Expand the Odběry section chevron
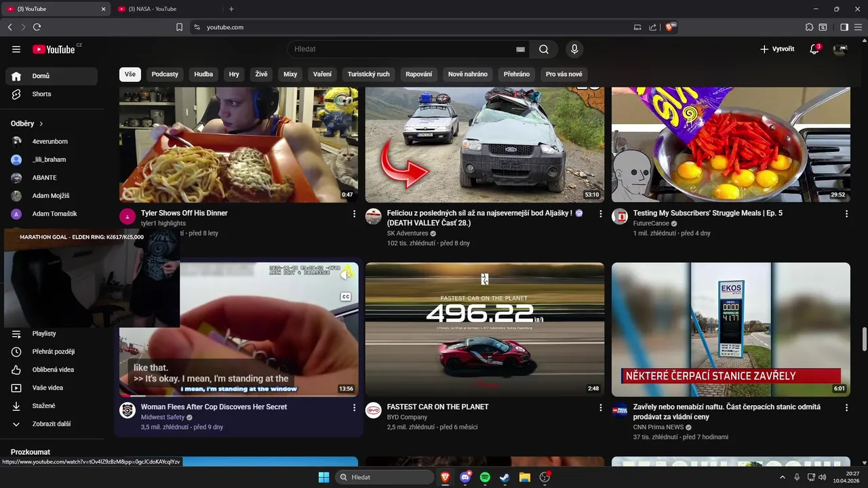Screen dimensions: 868x488 pos(41,124)
